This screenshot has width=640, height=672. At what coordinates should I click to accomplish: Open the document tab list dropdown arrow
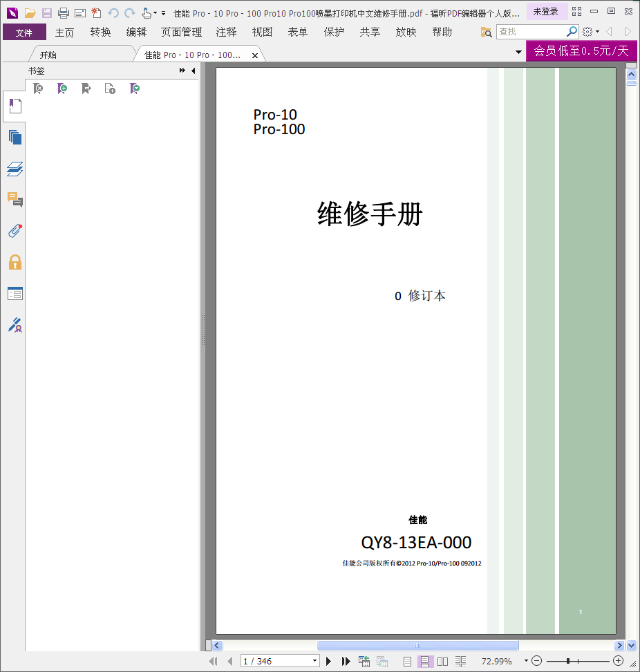pyautogui.click(x=518, y=53)
